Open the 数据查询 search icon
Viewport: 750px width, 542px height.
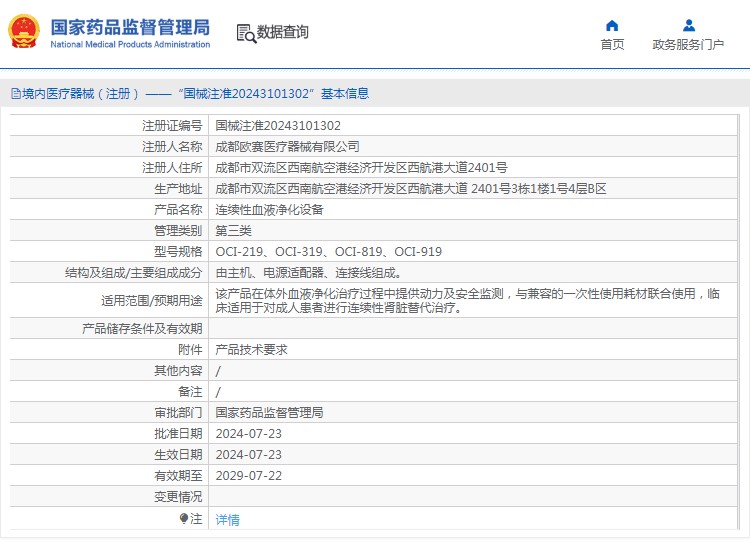(x=246, y=33)
